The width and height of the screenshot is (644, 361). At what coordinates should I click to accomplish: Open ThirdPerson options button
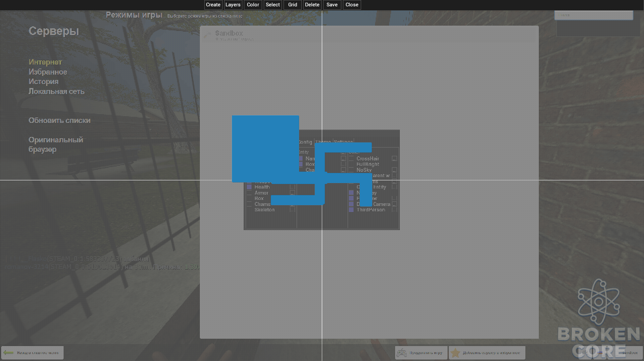coord(394,210)
